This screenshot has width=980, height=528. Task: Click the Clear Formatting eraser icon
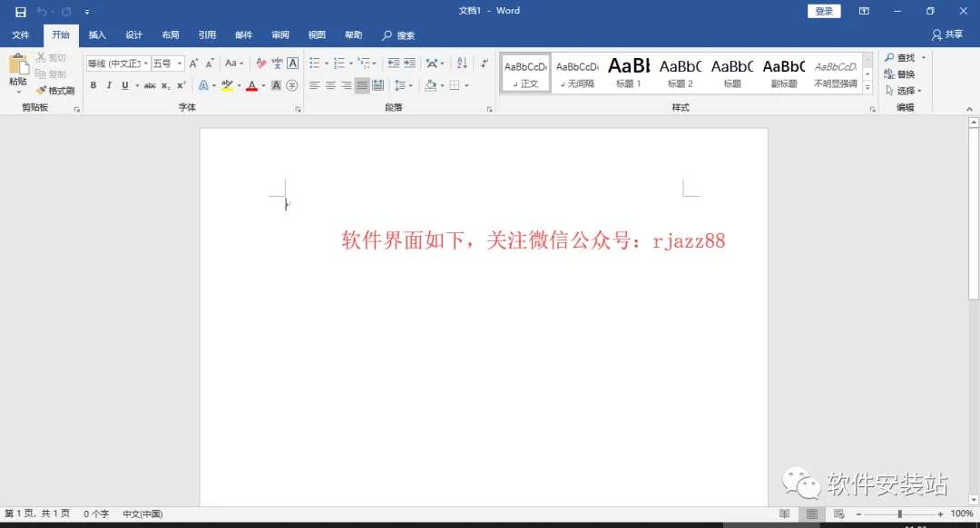(x=261, y=64)
